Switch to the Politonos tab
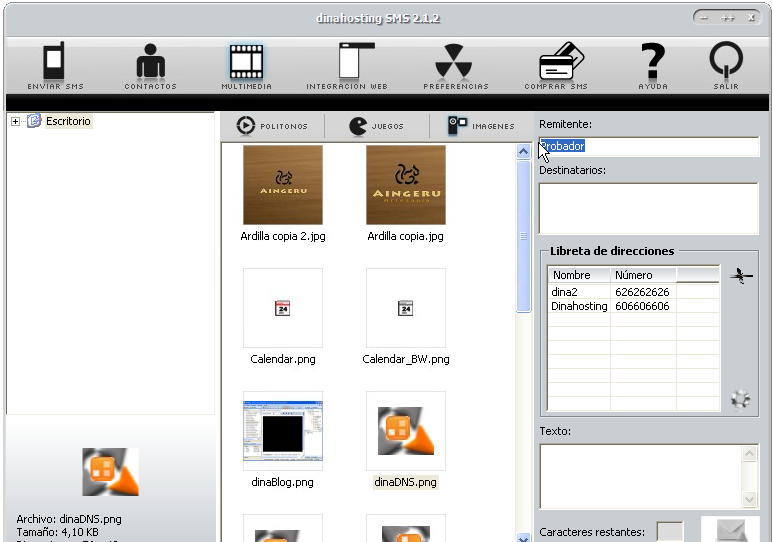 [x=272, y=126]
